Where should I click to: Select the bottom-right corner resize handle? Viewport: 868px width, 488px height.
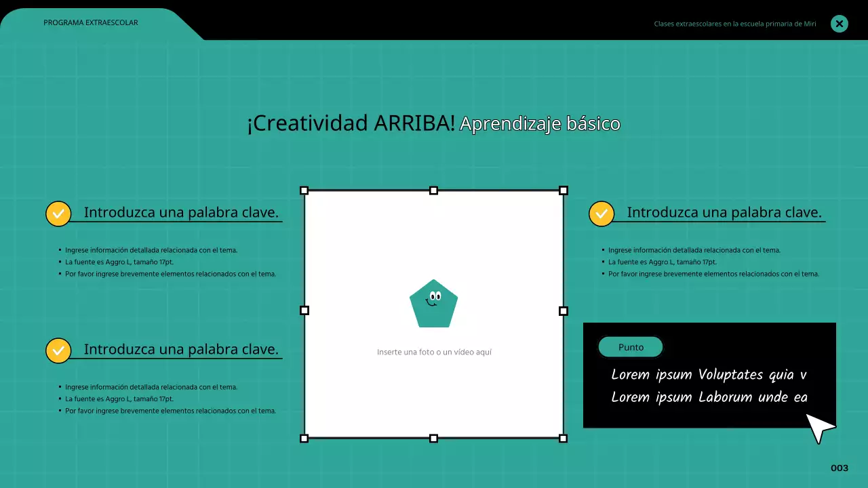(x=563, y=439)
